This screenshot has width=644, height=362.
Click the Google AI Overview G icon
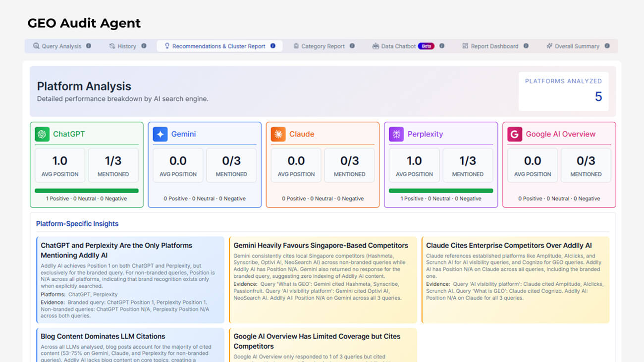(515, 134)
